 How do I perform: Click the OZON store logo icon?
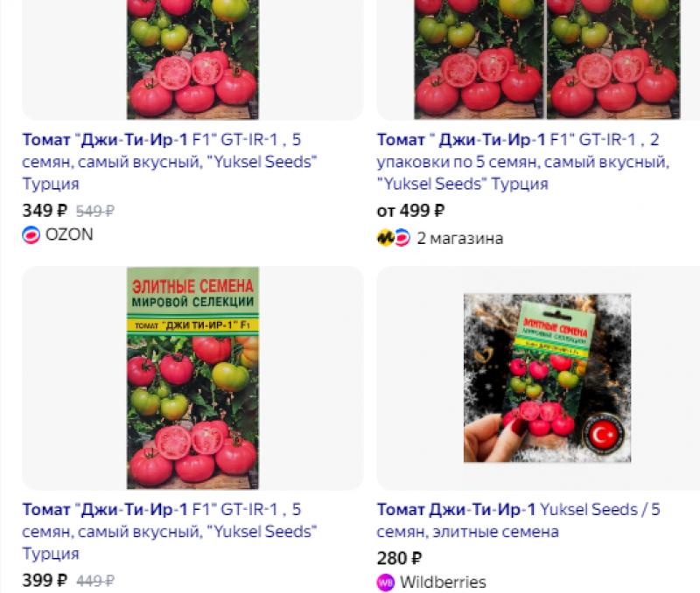tap(31, 234)
